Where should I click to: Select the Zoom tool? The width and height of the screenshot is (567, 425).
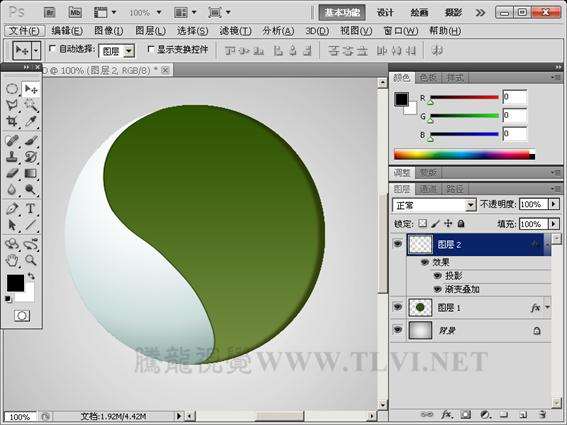point(31,260)
